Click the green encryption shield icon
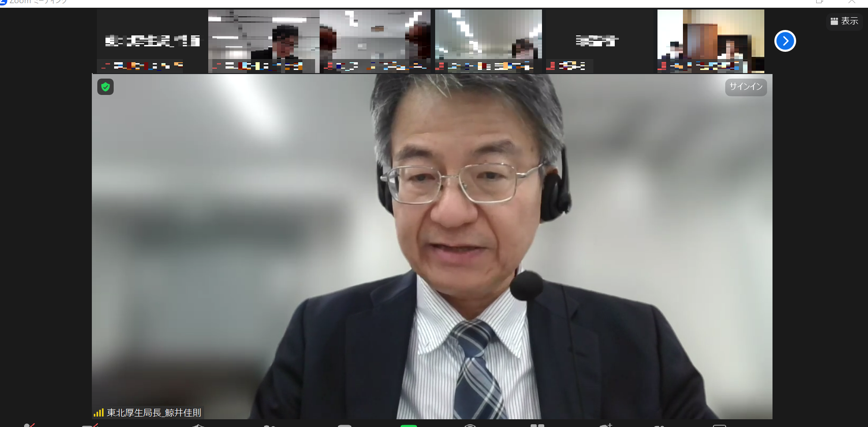The width and height of the screenshot is (868, 427). pos(105,87)
